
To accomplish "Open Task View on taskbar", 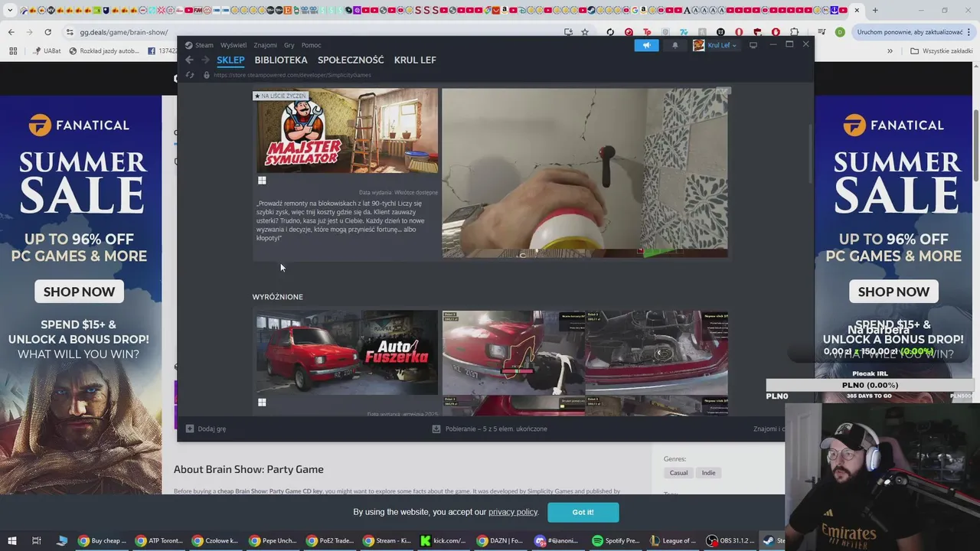I will [x=36, y=540].
